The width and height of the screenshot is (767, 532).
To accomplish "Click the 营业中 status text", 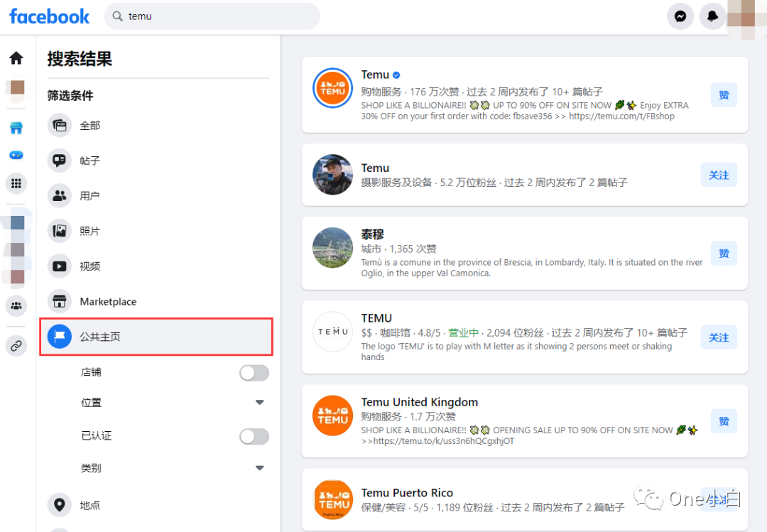I will click(x=463, y=333).
